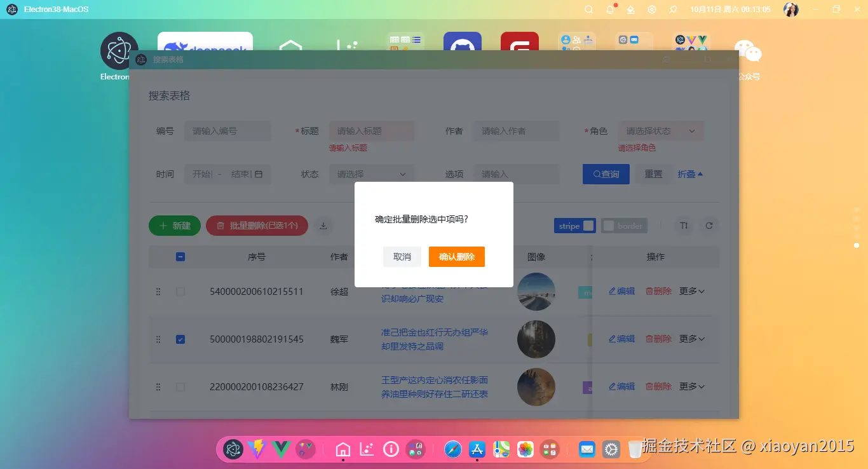
Task: Click the refresh icon to reload the table
Action: point(709,226)
